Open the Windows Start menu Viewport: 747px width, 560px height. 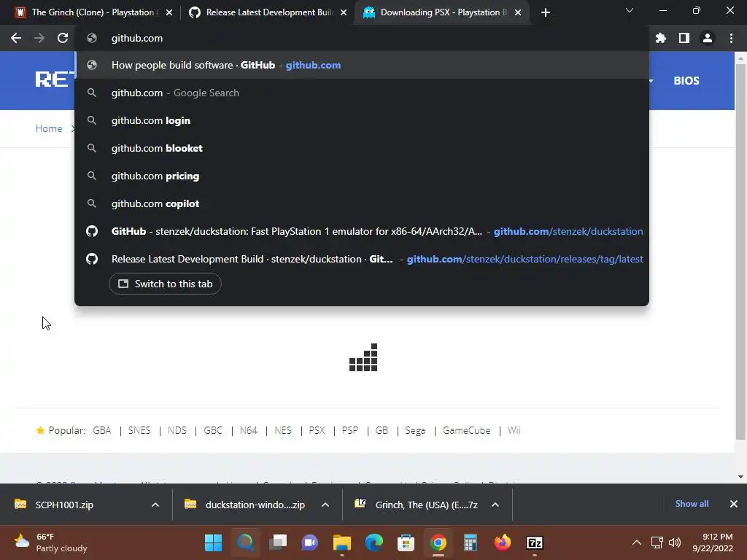click(x=214, y=542)
